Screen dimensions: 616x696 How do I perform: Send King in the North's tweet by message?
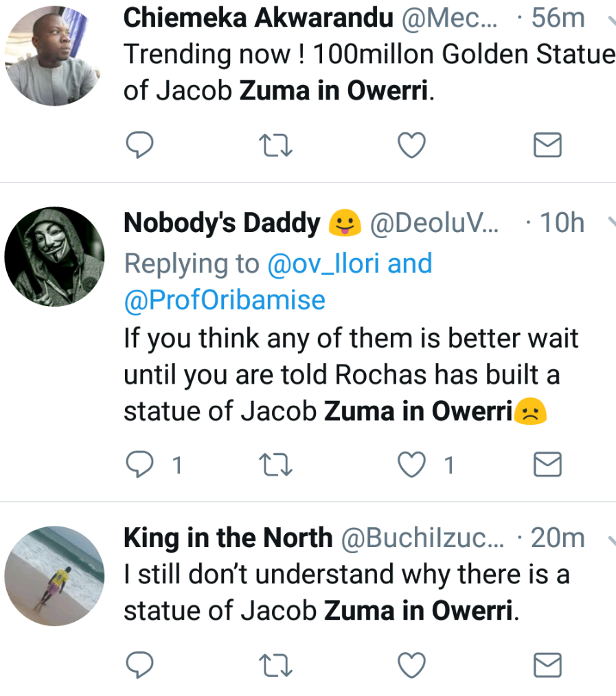coord(547,664)
